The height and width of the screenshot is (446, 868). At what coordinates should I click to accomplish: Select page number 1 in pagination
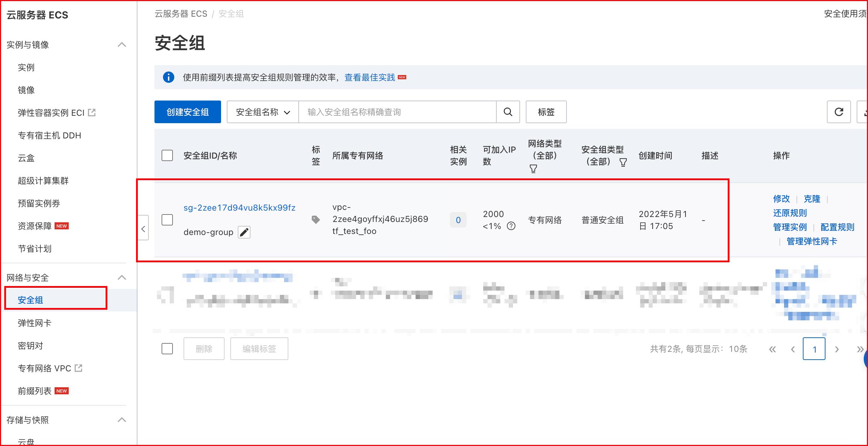click(814, 349)
